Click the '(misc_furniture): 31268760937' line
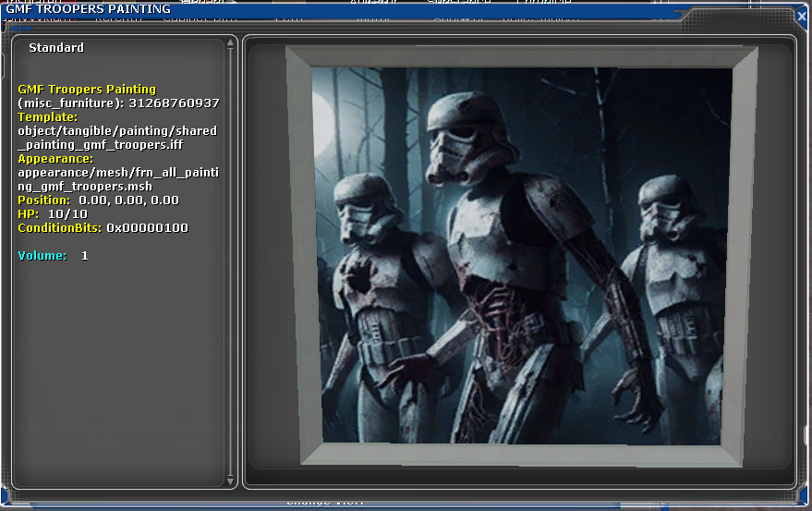812x511 pixels. (118, 103)
